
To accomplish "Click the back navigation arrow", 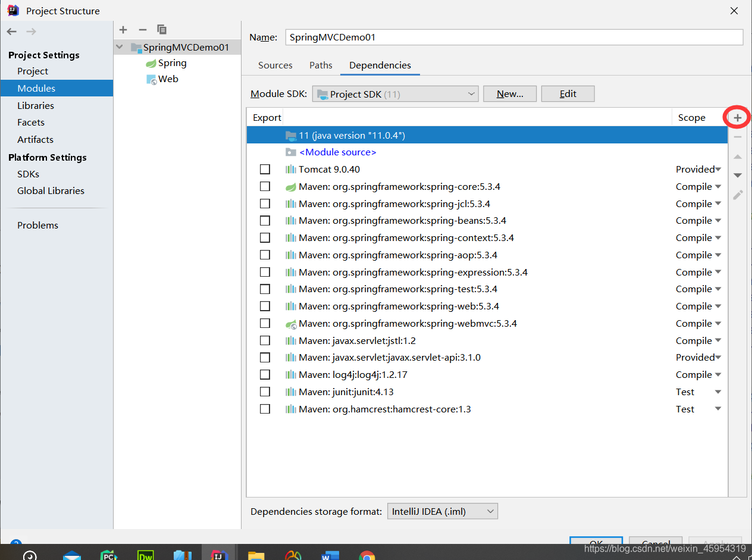I will click(x=12, y=32).
